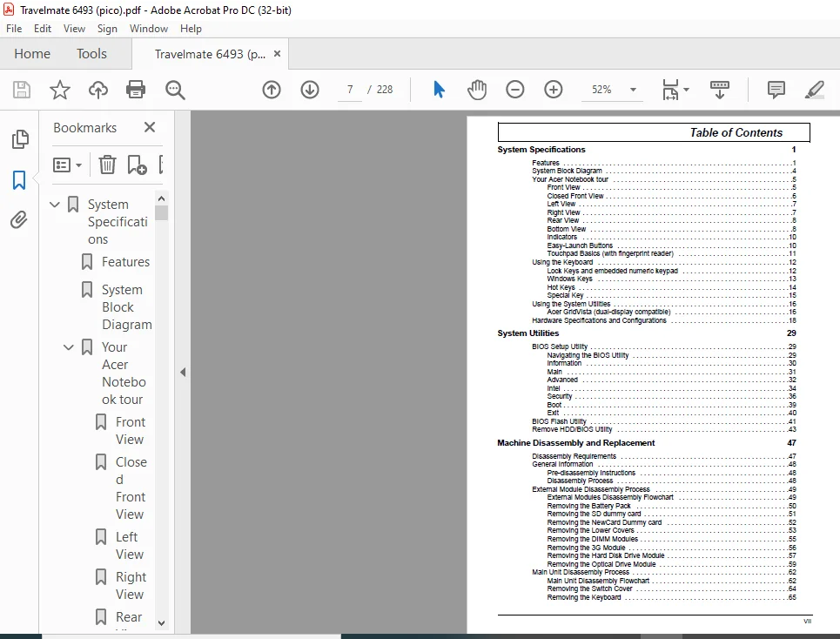Open bookmarks options dropdown menu
The width and height of the screenshot is (840, 639).
coord(67,165)
